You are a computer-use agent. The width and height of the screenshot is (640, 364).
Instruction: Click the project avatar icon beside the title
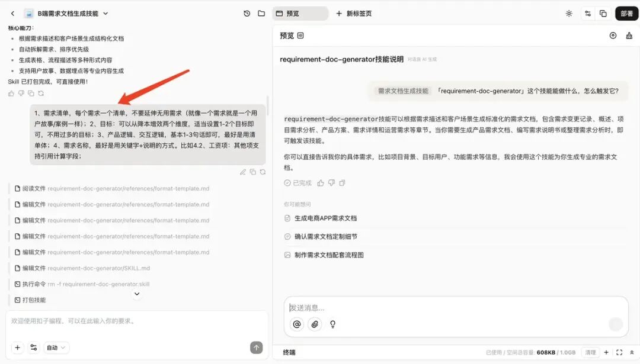pyautogui.click(x=28, y=14)
